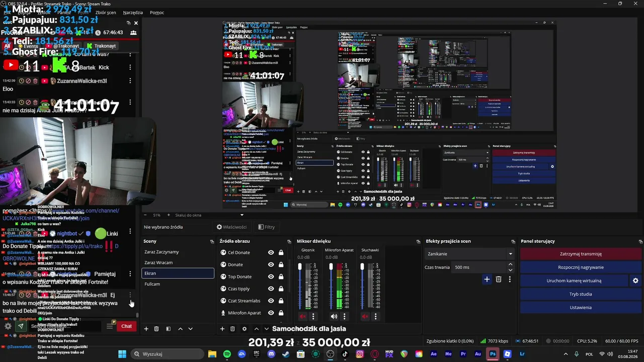Open scene filters icon in Sceny toolbar
Screen dimensions: 644x362
click(x=168, y=329)
